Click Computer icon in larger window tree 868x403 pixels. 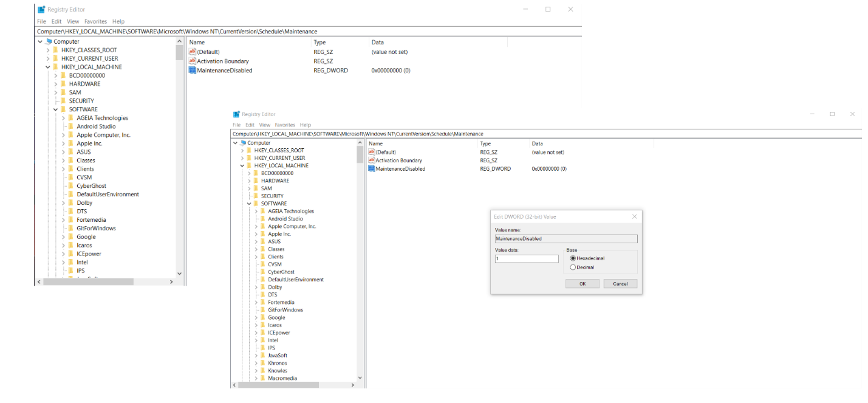(x=243, y=143)
